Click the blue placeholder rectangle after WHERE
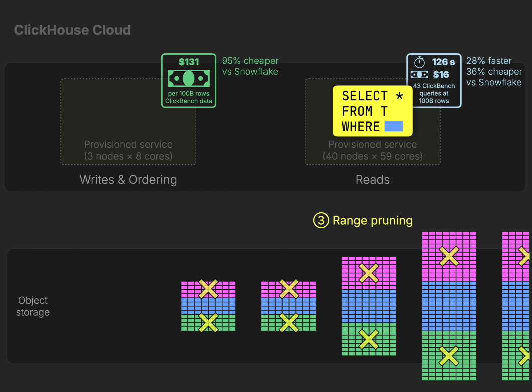This screenshot has width=532, height=392. 394,126
